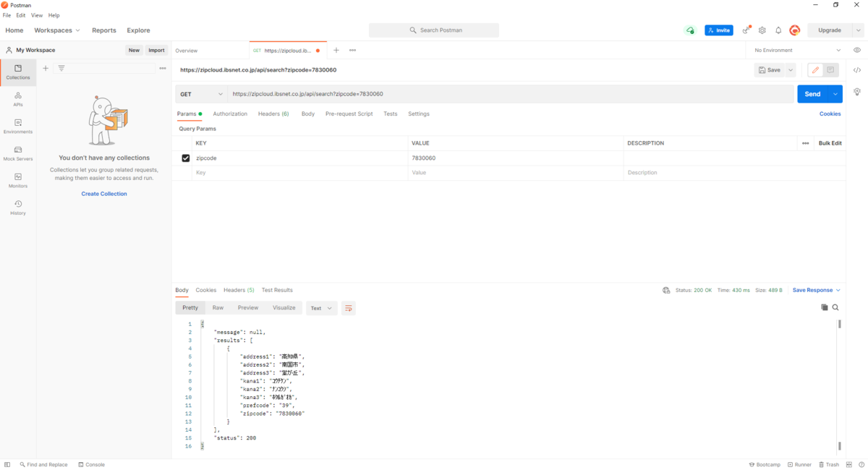The image size is (868, 470).
Task: Click the search icon in response pane
Action: 835,308
